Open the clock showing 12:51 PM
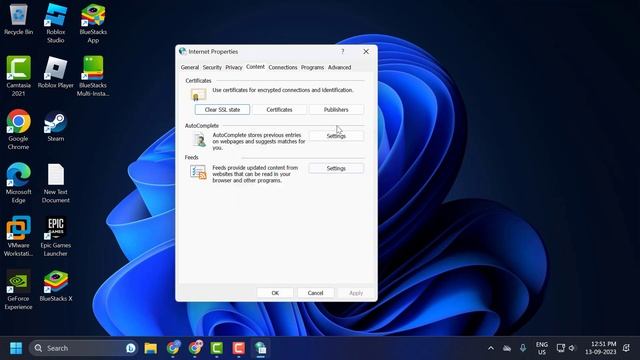 click(600, 348)
